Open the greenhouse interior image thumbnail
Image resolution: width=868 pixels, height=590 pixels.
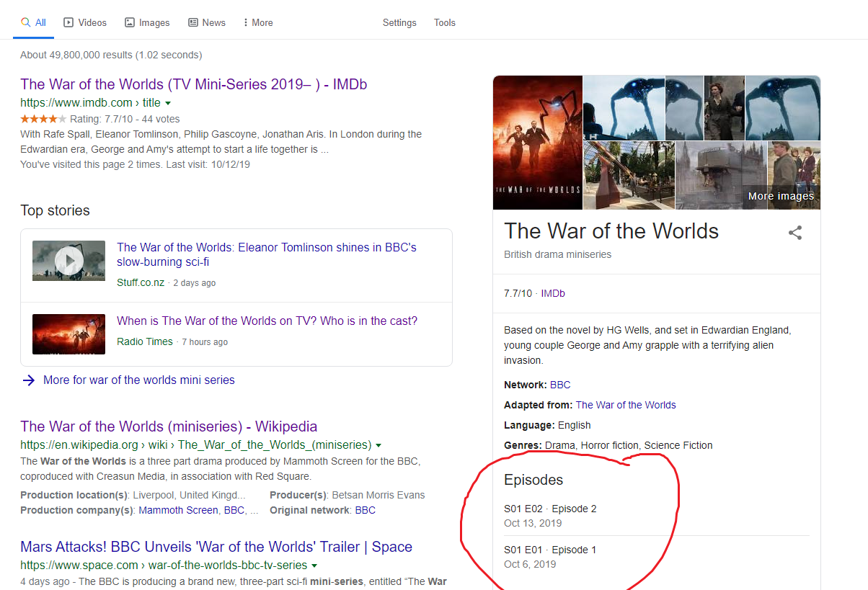pyautogui.click(x=629, y=175)
